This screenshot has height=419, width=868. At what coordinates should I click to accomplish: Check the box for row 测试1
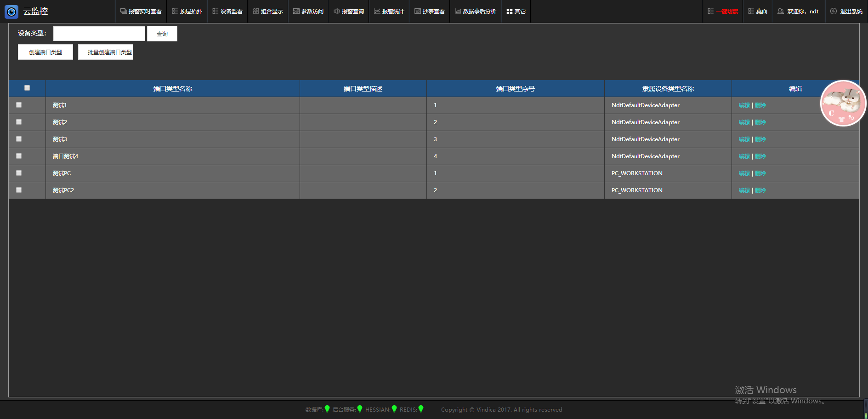click(x=19, y=105)
